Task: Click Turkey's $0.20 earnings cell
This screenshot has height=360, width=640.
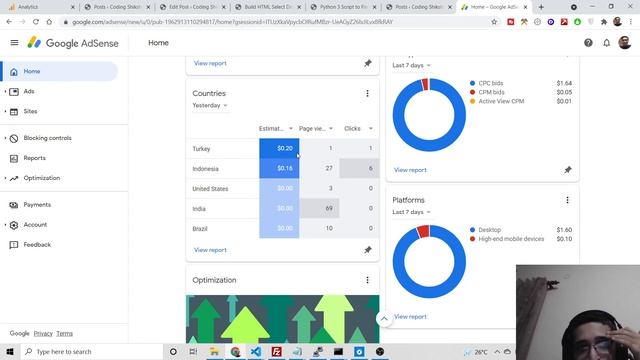Action: tap(279, 148)
